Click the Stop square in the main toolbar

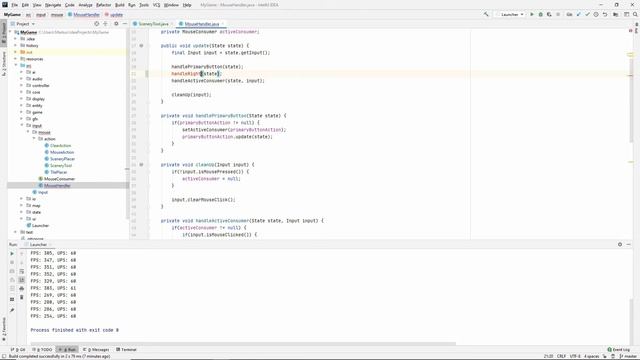(x=558, y=14)
